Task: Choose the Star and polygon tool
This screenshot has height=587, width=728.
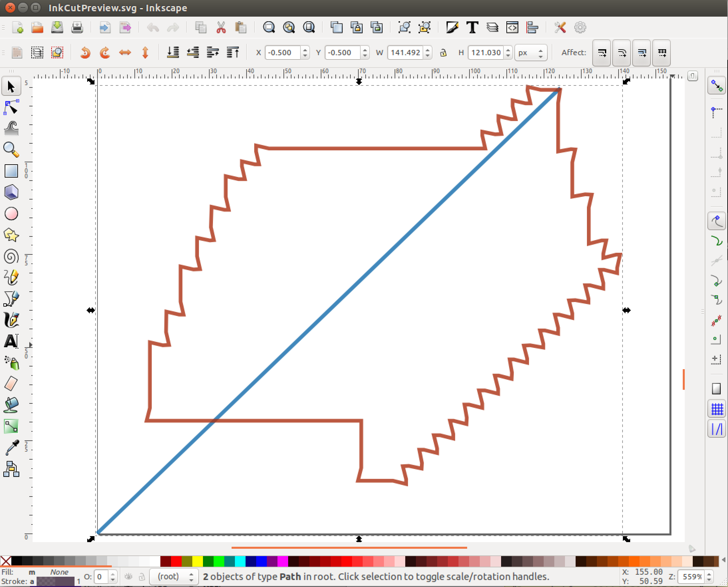Action: point(11,235)
